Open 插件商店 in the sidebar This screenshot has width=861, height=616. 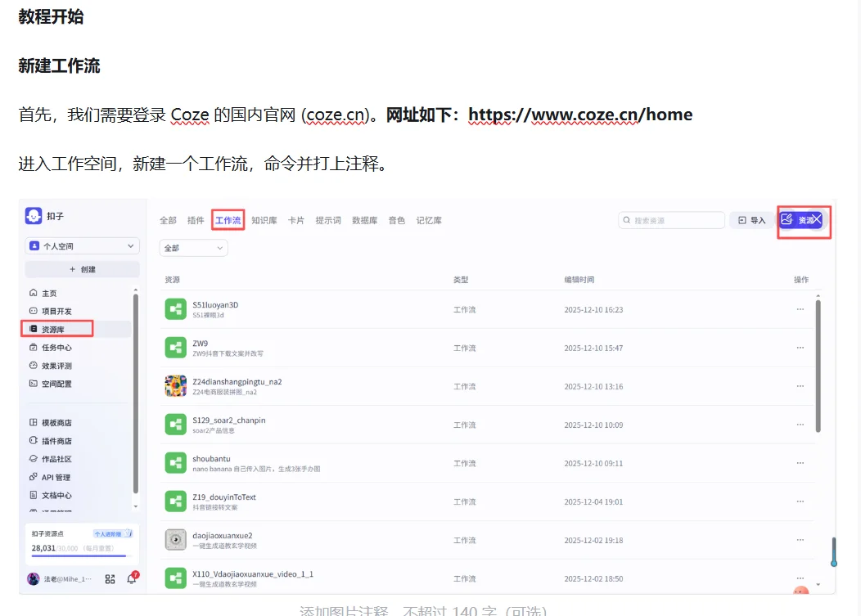click(x=51, y=441)
